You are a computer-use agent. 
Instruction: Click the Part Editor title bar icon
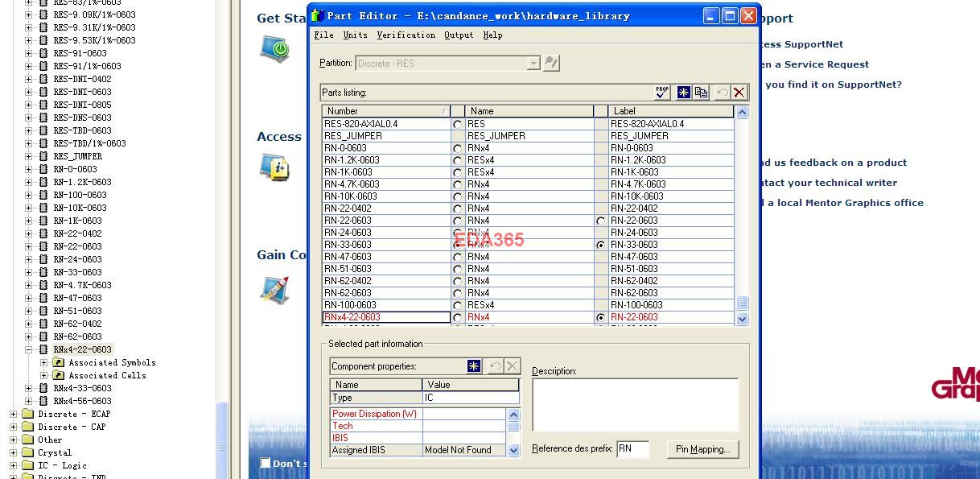point(318,15)
